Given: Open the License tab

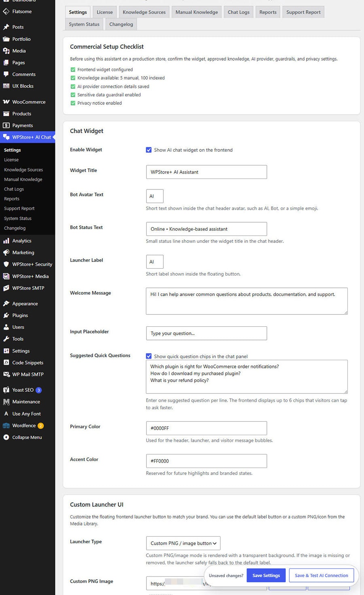Looking at the screenshot, I should coord(105,12).
